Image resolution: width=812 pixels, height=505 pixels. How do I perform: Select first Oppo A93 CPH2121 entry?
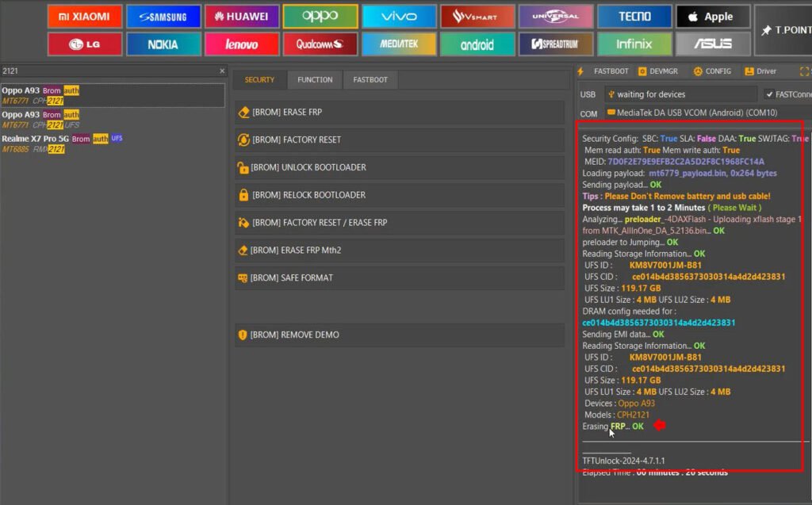point(113,95)
